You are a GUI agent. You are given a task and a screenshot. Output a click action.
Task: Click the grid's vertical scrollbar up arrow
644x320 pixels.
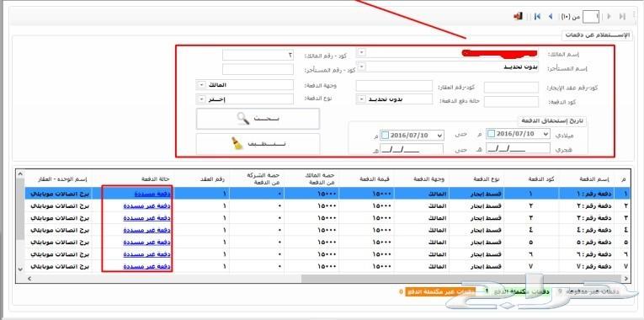[x=20, y=173]
